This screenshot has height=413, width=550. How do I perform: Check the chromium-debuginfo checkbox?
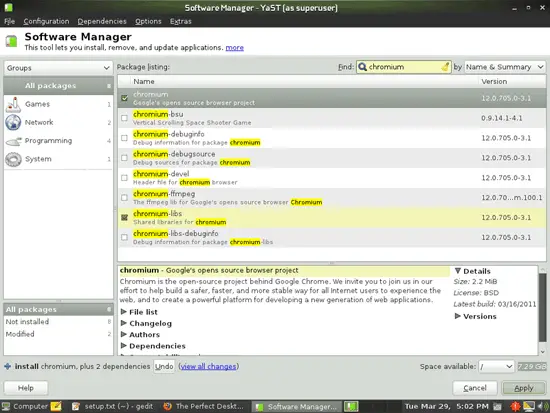tap(124, 138)
